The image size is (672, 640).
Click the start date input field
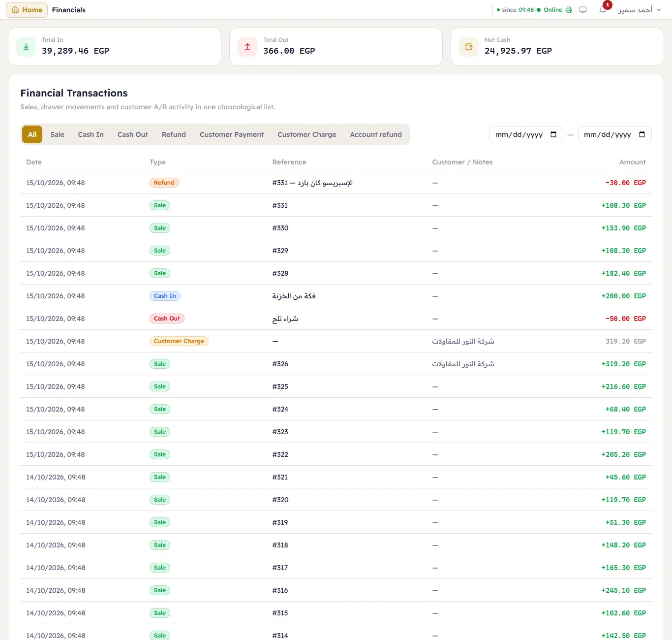[x=526, y=134]
